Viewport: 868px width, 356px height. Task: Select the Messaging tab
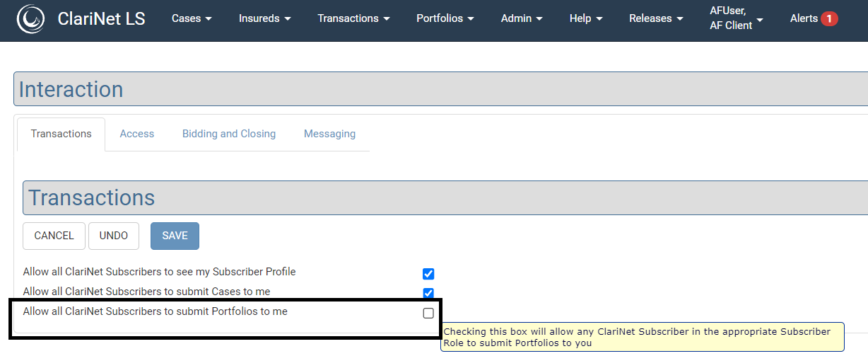[329, 134]
